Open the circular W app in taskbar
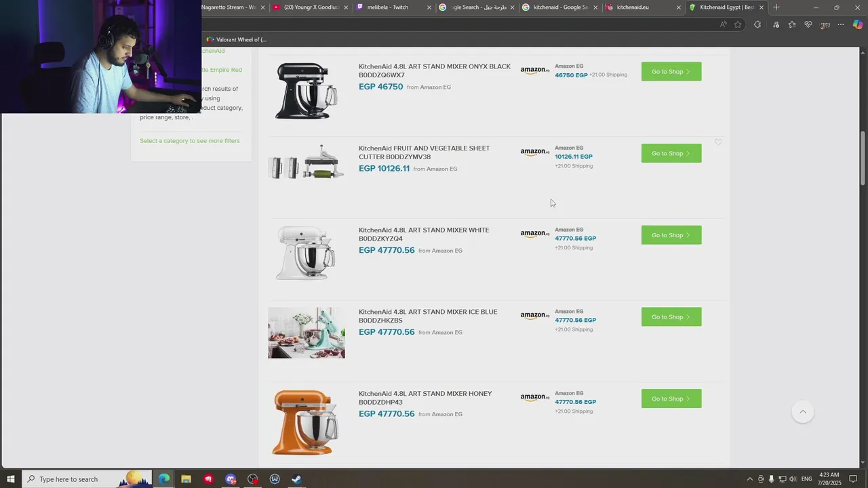Image resolution: width=868 pixels, height=488 pixels. [x=275, y=479]
